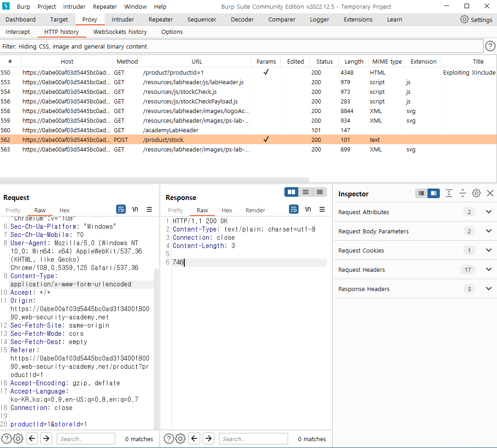This screenshot has width=497, height=448.
Task: Open the WebSockets history sub-tab
Action: coord(120,32)
